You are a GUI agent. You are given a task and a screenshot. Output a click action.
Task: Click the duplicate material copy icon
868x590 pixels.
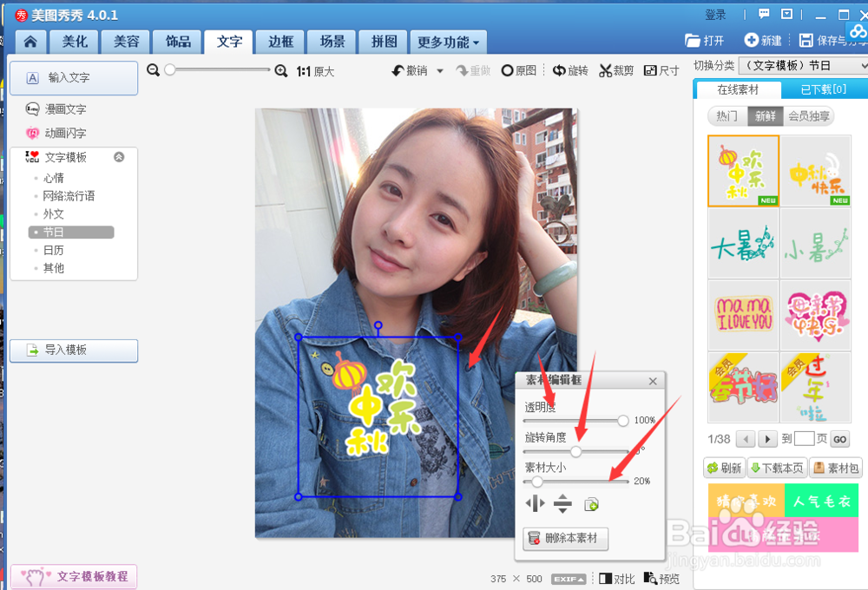(591, 504)
